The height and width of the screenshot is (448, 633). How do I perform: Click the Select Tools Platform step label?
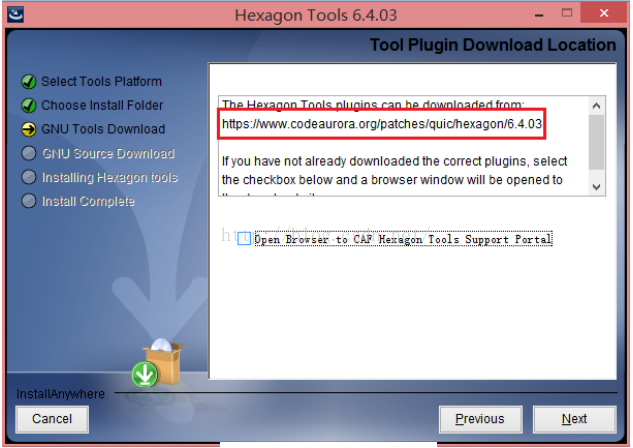click(x=101, y=82)
